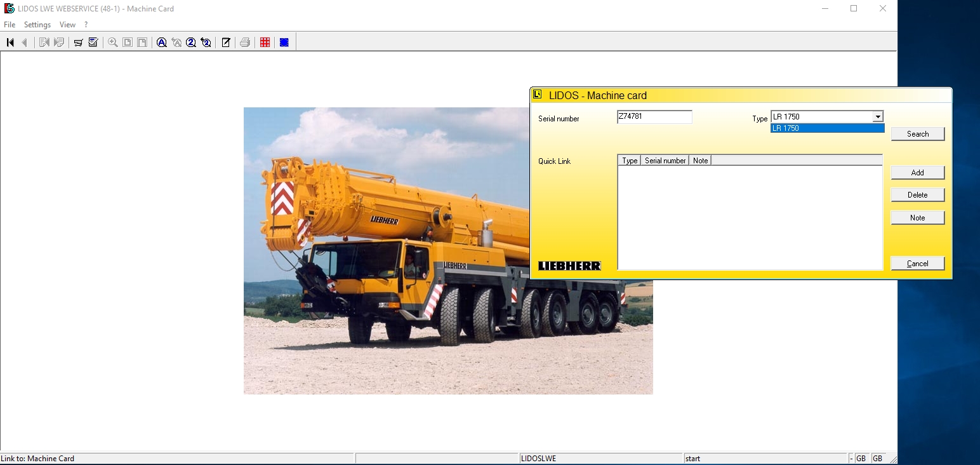Screen dimensions: 980x465
Task: Sort by the Note column header
Action: 700,161
